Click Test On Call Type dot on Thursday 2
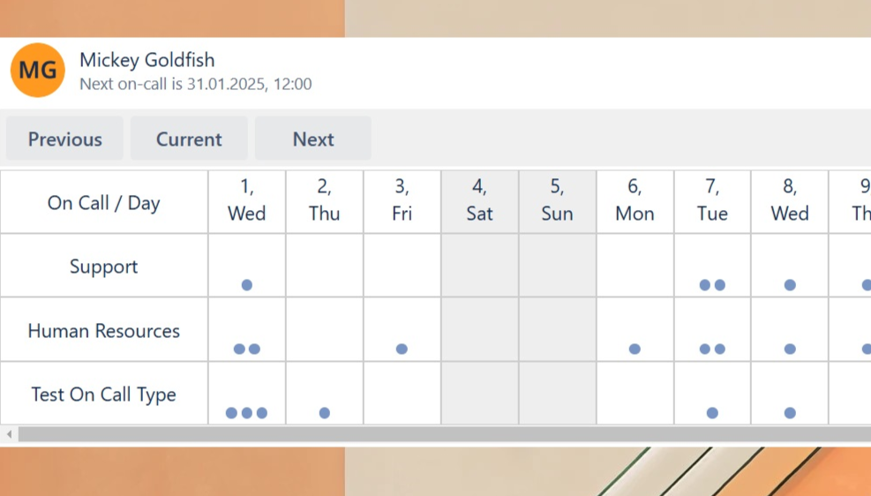The width and height of the screenshot is (871, 496). coord(324,413)
